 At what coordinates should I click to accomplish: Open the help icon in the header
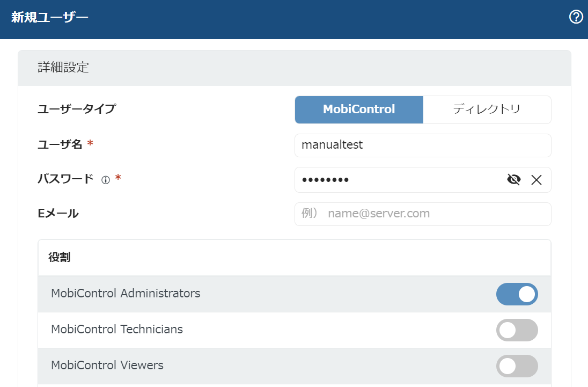point(576,17)
